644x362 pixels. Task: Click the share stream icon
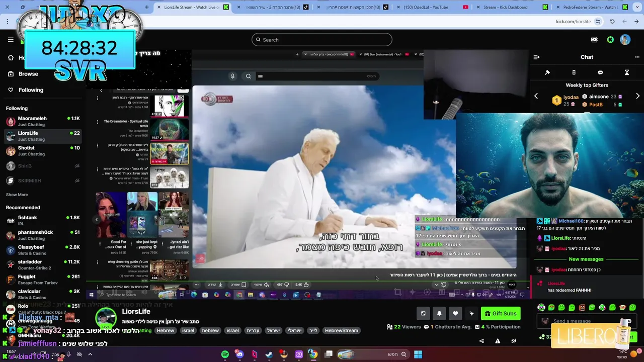click(x=481, y=340)
